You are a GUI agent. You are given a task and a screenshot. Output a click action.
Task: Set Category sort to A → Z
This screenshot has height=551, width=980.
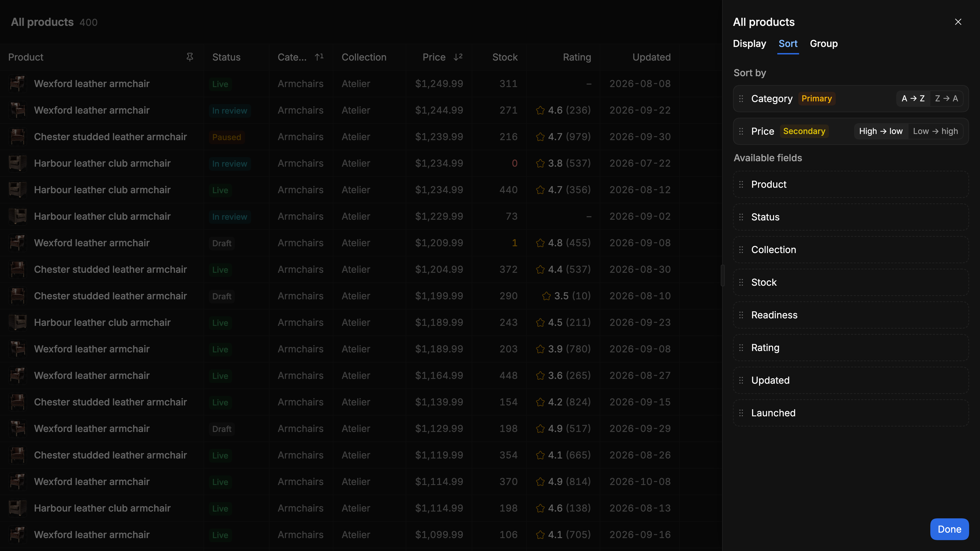pos(913,98)
